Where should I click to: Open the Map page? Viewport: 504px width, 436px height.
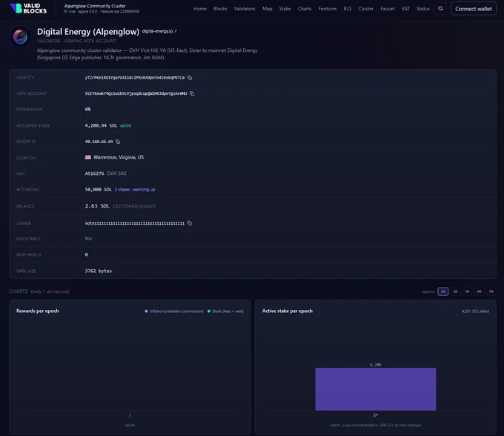click(x=267, y=9)
